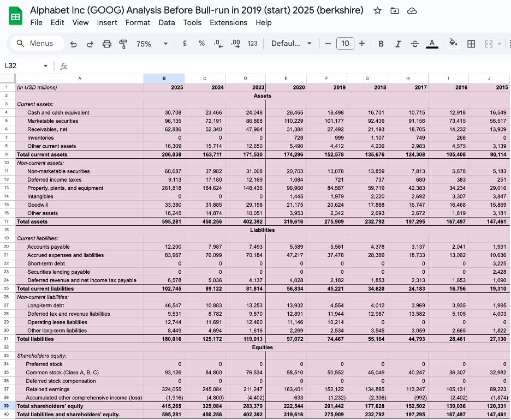Expand the Name box dropdown arrow
Screen dimensions: 511x420
(x=45, y=66)
